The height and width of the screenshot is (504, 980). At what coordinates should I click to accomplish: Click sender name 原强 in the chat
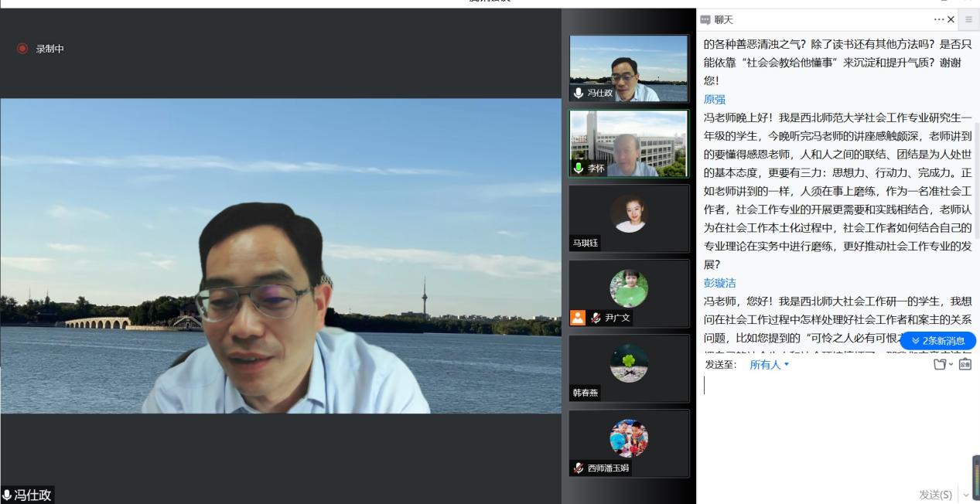(715, 100)
